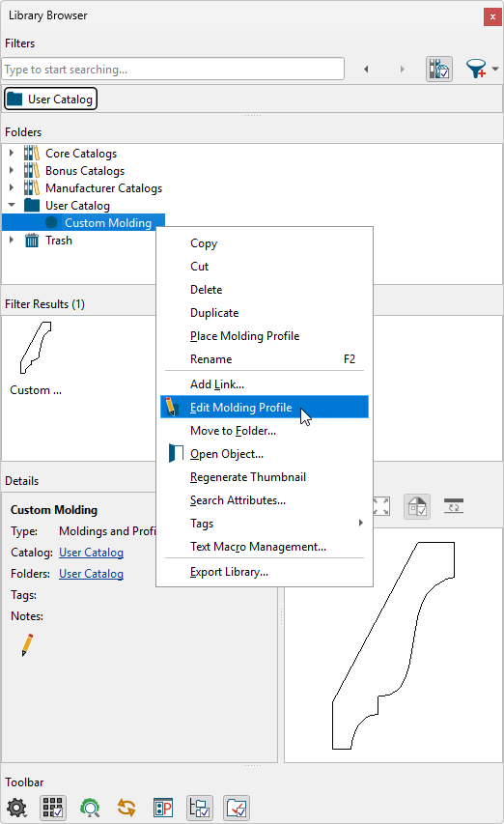Click the green magnifier search icon
Screen dimensions: 504x824
[x=90, y=808]
